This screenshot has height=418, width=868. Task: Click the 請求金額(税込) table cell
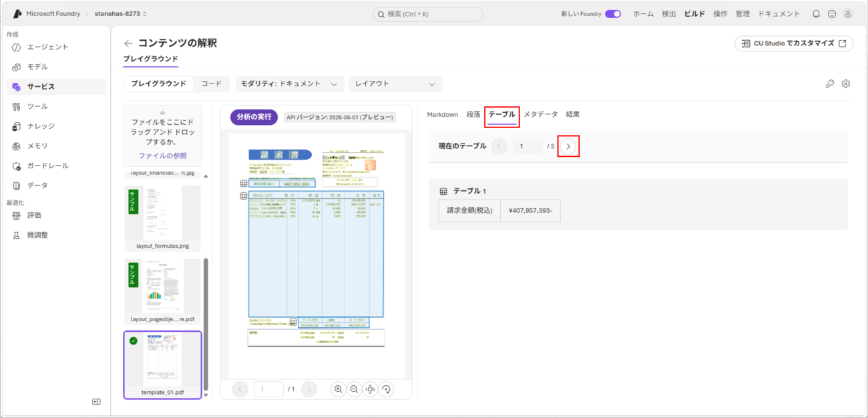tap(469, 210)
